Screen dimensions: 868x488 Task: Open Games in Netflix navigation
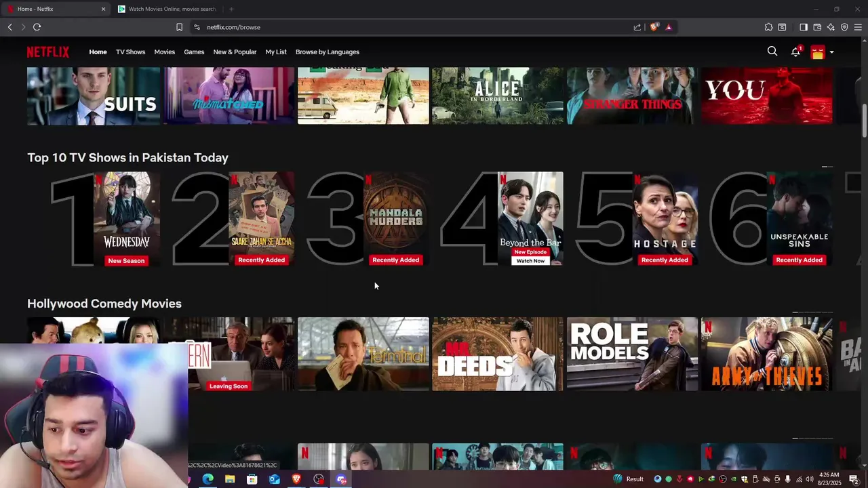194,52
